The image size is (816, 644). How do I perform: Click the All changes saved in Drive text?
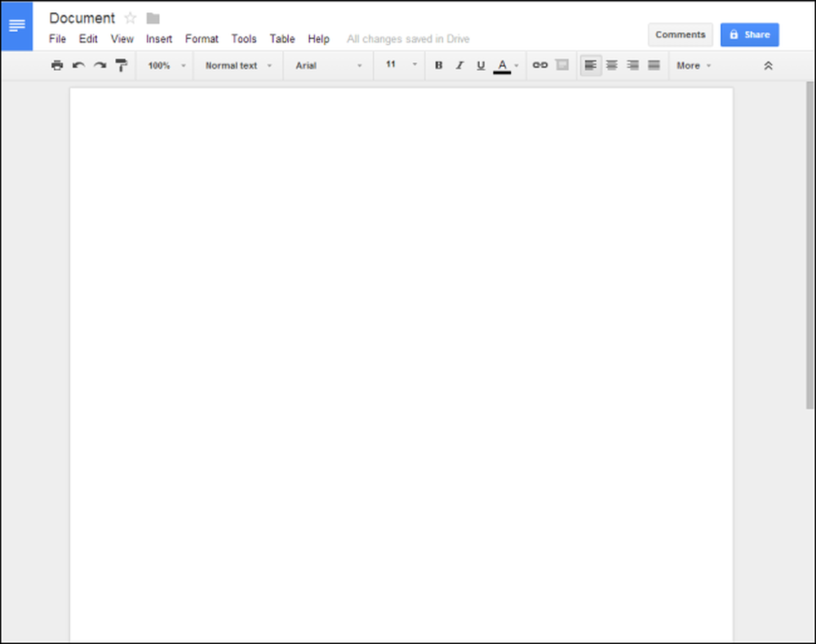tap(408, 39)
